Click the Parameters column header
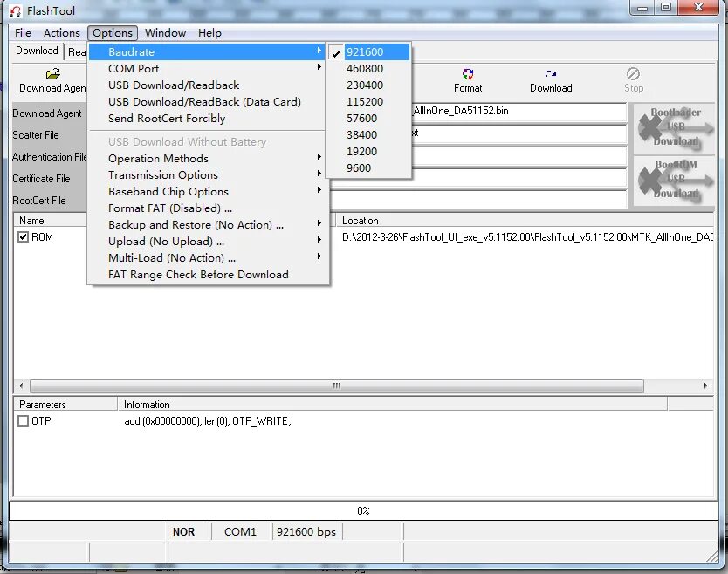This screenshot has height=574, width=728. click(65, 405)
